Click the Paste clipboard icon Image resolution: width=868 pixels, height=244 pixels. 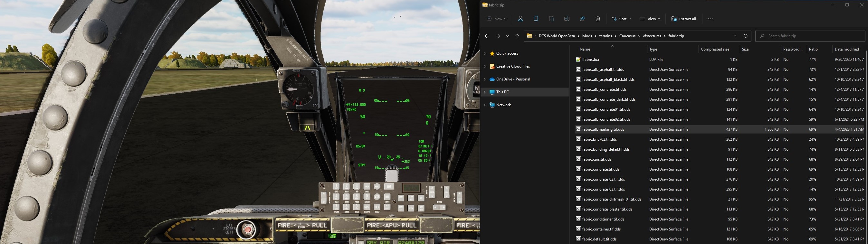click(x=551, y=19)
